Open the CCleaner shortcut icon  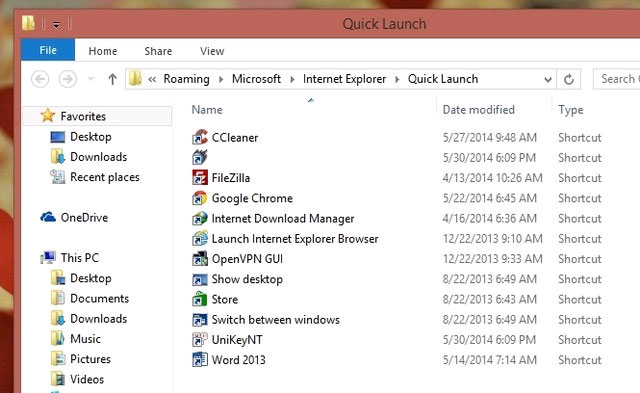pos(200,137)
